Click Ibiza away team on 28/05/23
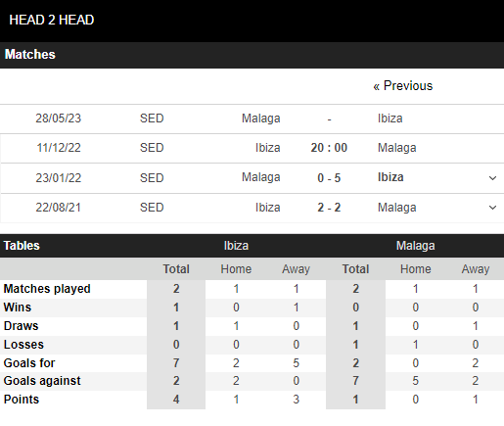Image resolution: width=504 pixels, height=426 pixels. click(x=390, y=118)
